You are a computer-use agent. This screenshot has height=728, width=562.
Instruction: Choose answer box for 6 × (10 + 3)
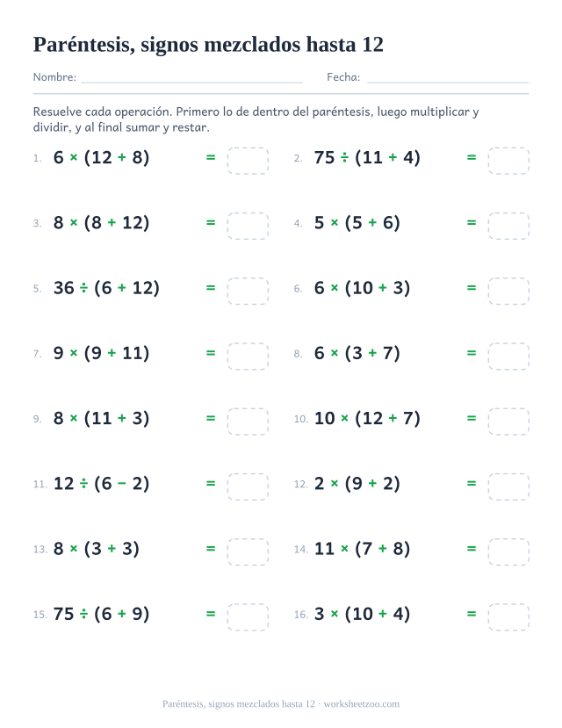(x=508, y=291)
